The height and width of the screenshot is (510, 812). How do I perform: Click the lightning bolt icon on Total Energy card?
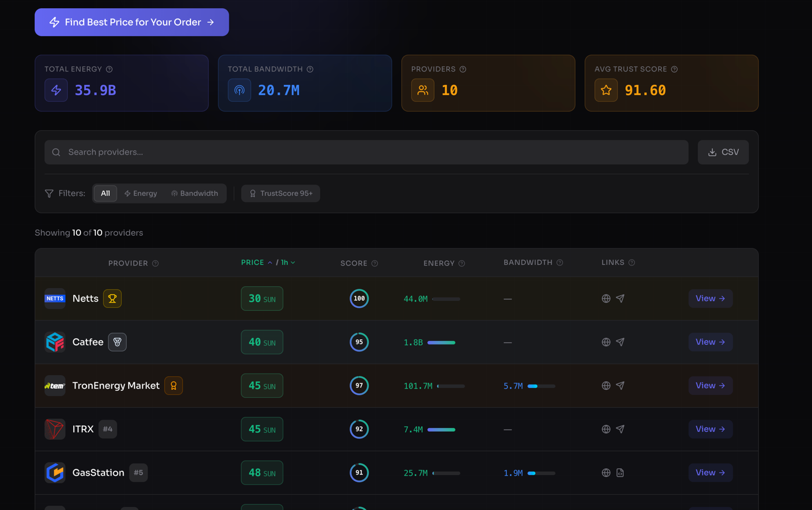pos(56,90)
